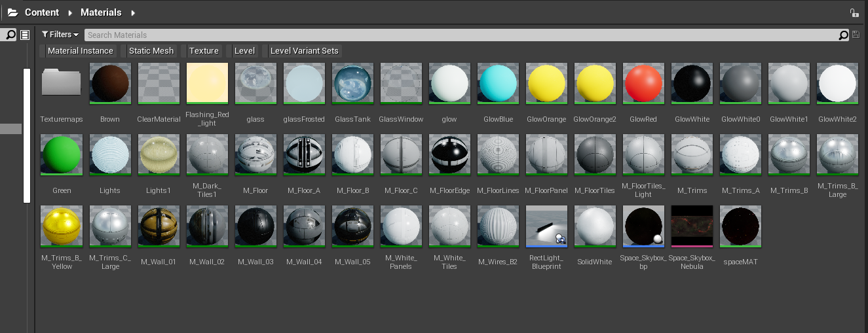Screen dimensions: 868x333
Task: Toggle the Texture filter button
Action: [203, 51]
